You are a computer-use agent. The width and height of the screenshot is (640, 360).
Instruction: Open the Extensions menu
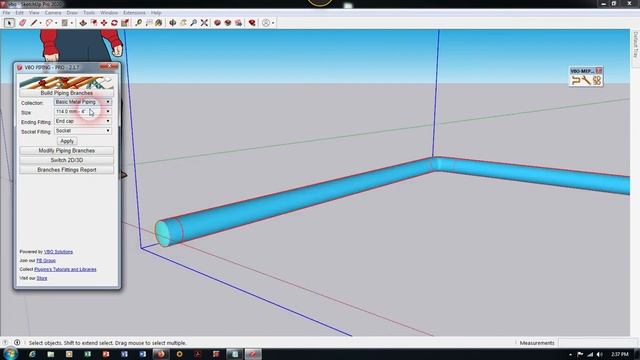point(134,13)
